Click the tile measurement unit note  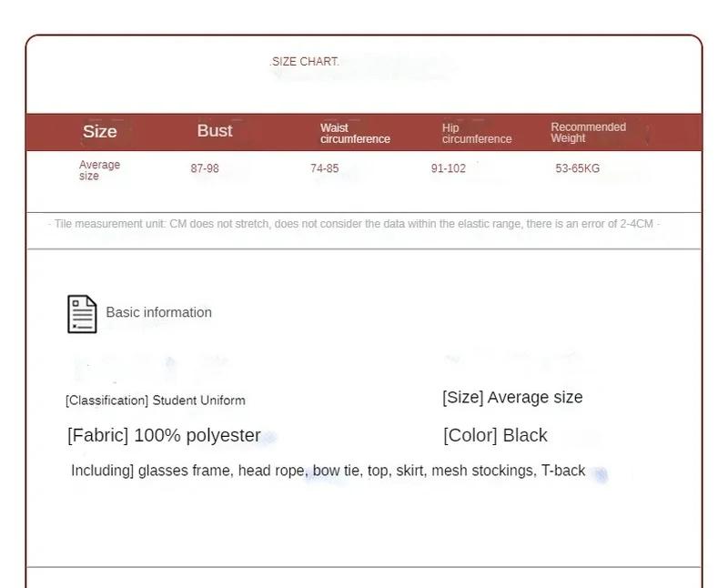(355, 224)
